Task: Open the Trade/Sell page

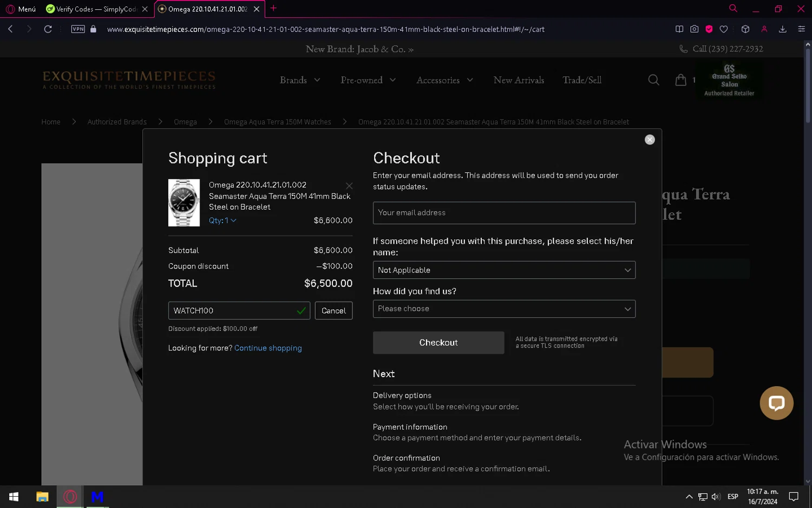Action: [582, 80]
